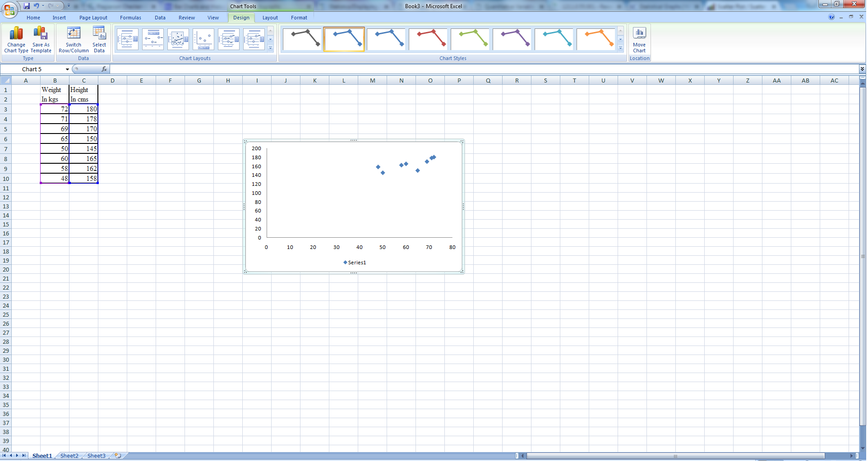Open the Insert ribbon tab
Screen dimensions: 868x461
[59, 18]
